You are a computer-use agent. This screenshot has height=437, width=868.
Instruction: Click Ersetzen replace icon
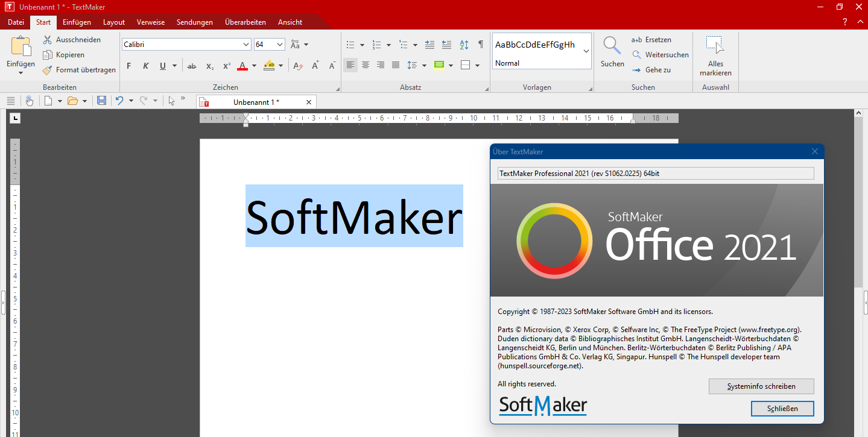(x=636, y=40)
